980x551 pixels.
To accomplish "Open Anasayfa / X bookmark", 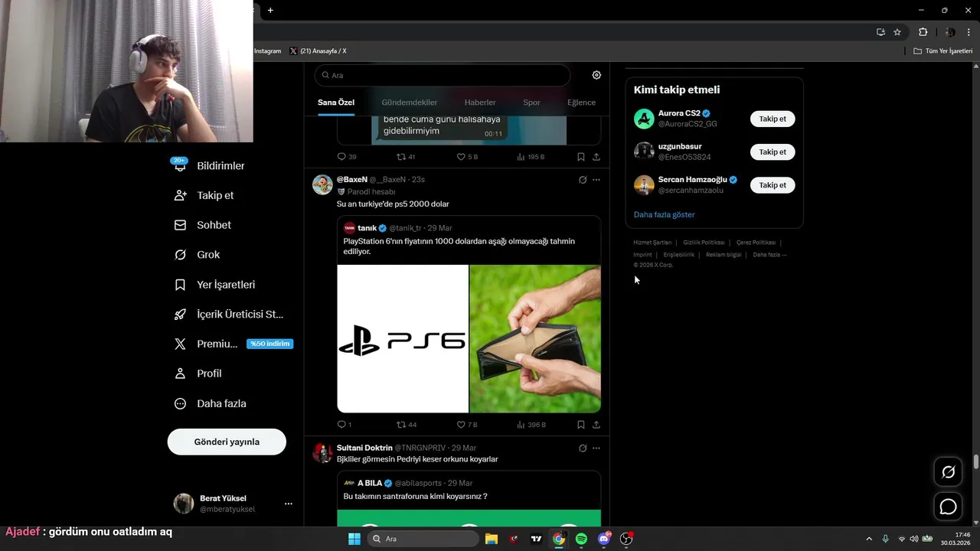I will pos(318,51).
